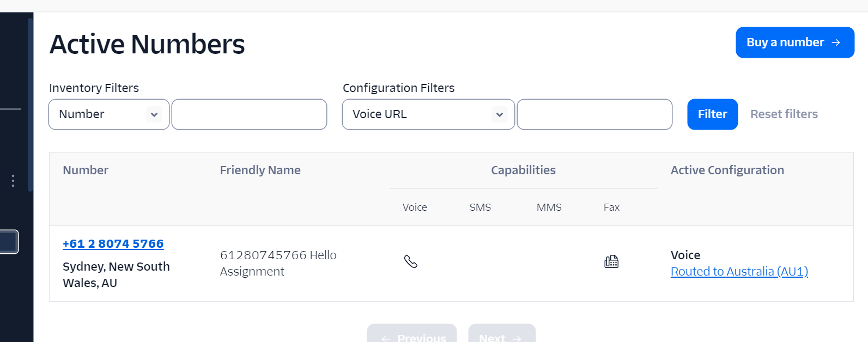
Task: Click the Buy a number button
Action: (794, 42)
